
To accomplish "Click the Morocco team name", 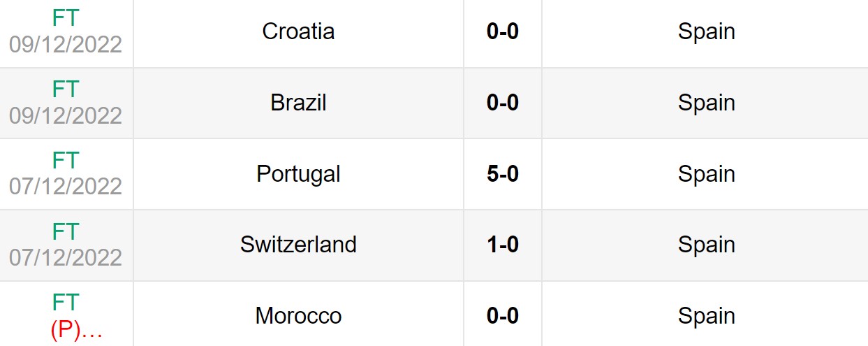I will [x=298, y=316].
